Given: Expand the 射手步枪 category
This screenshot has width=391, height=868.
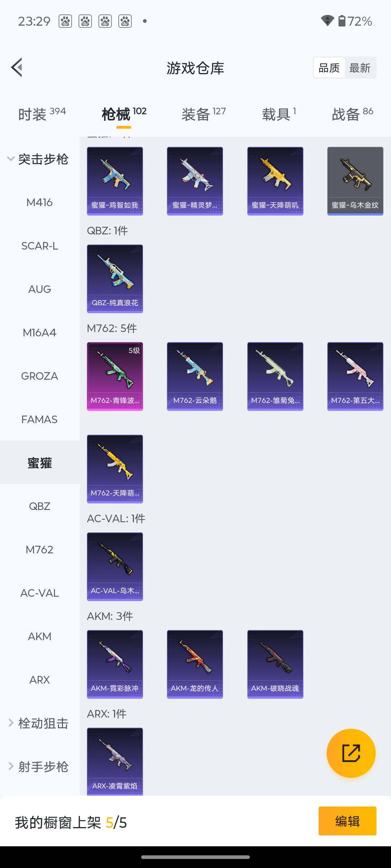Looking at the screenshot, I should (38, 766).
